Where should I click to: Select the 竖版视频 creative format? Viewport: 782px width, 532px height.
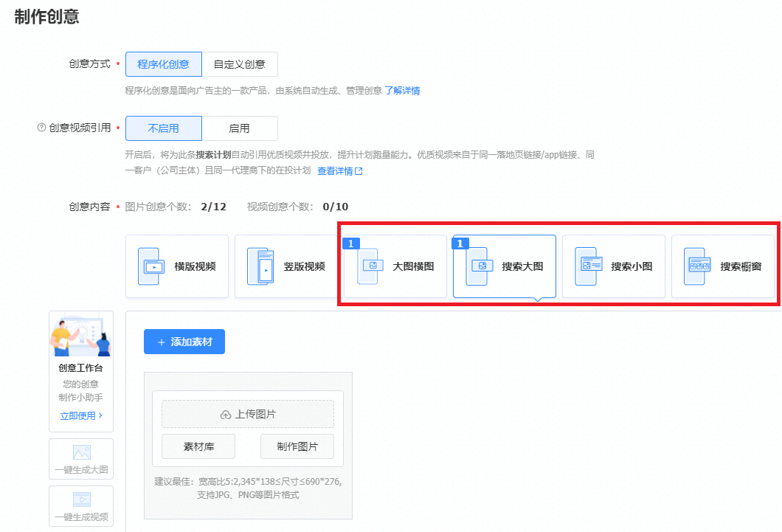(x=286, y=266)
